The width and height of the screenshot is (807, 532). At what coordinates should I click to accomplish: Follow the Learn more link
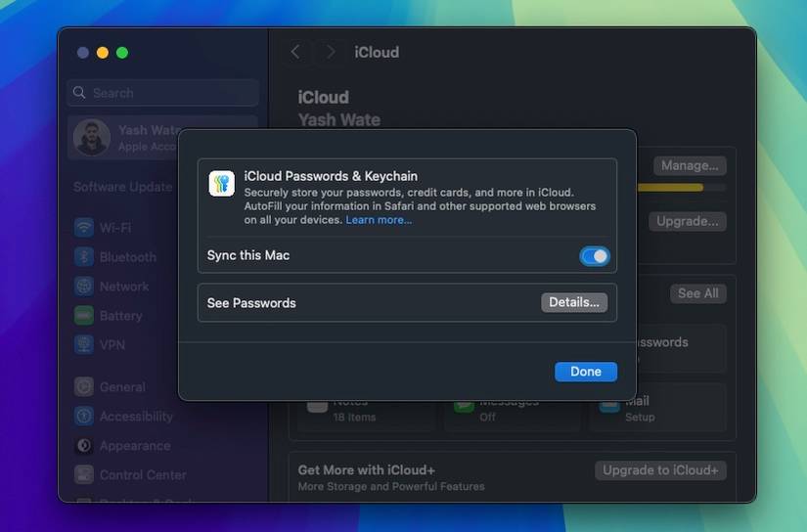[x=379, y=220]
